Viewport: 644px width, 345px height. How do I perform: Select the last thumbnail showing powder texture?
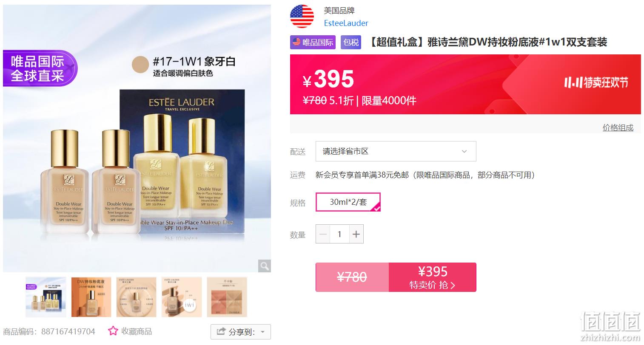[x=227, y=297]
